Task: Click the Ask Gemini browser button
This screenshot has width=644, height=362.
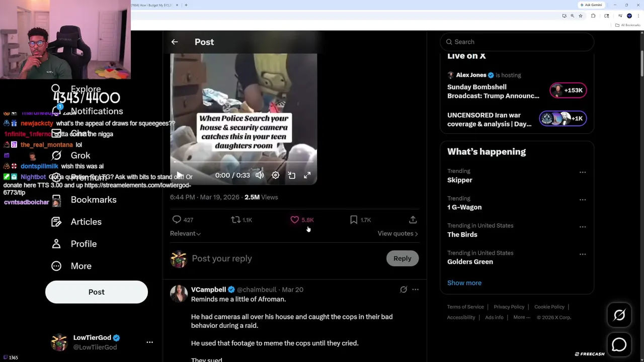Action: [591, 5]
